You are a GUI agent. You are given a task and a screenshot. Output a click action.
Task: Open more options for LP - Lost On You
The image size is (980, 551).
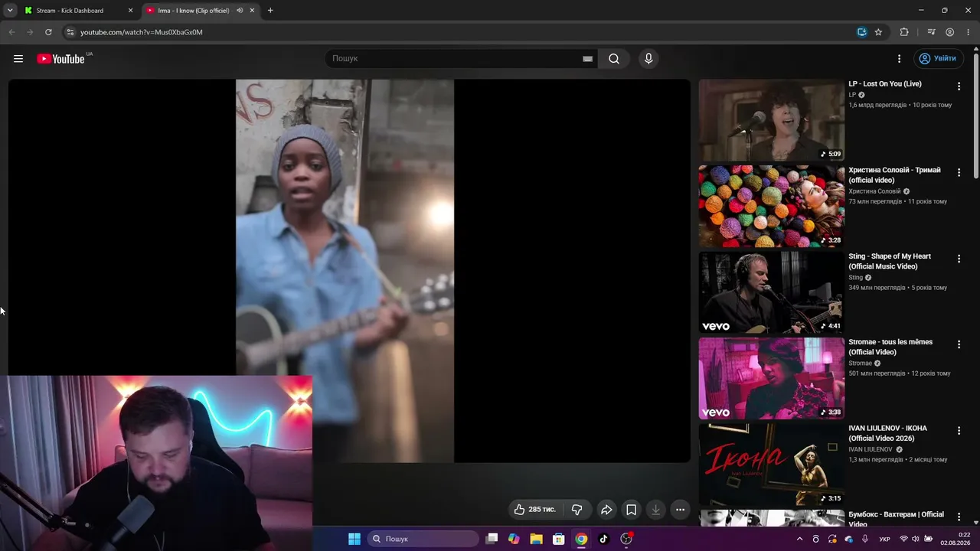pos(959,86)
